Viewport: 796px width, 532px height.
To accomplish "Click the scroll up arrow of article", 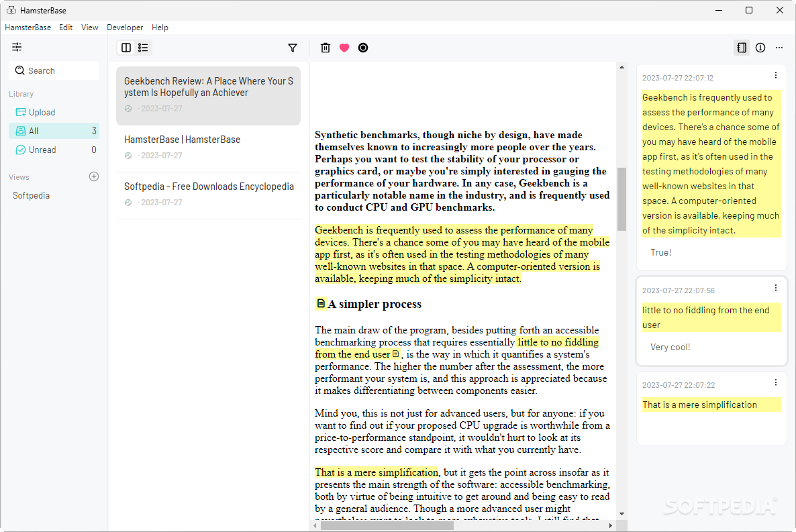I will 622,67.
